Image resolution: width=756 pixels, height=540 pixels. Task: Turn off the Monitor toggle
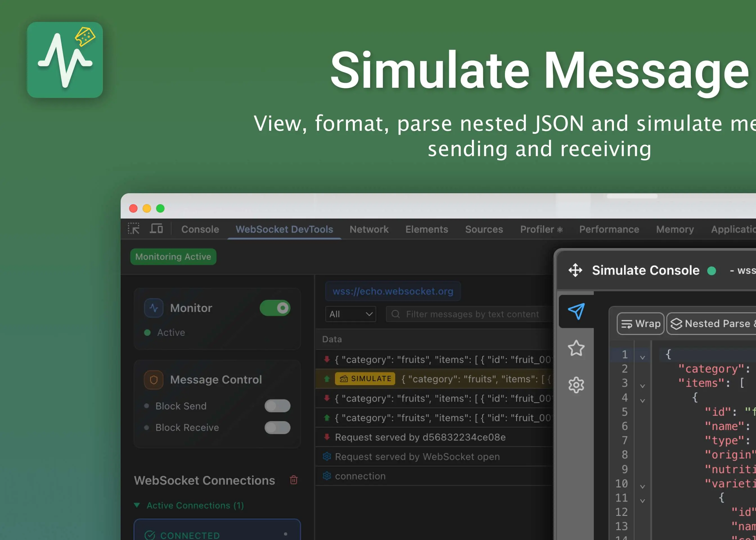tap(274, 308)
